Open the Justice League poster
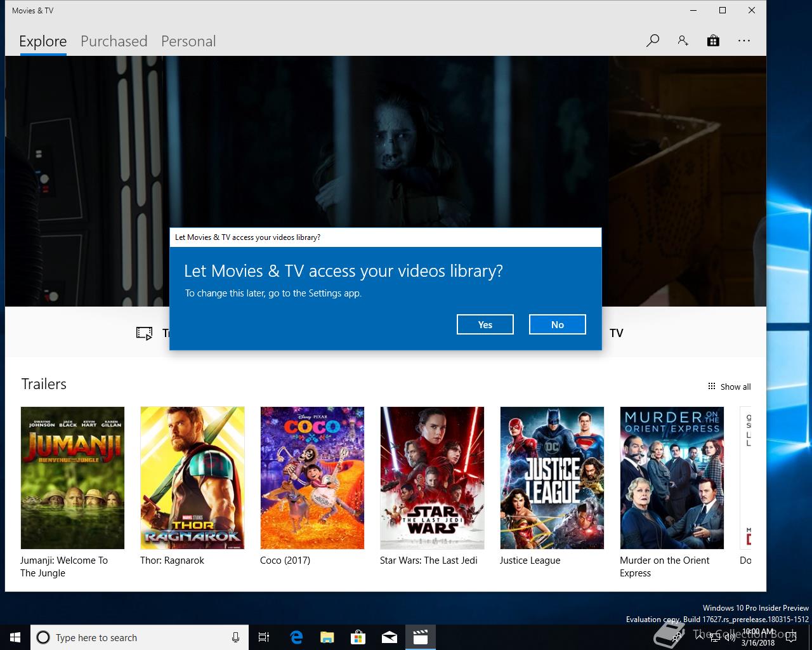This screenshot has width=812, height=650. pos(552,478)
